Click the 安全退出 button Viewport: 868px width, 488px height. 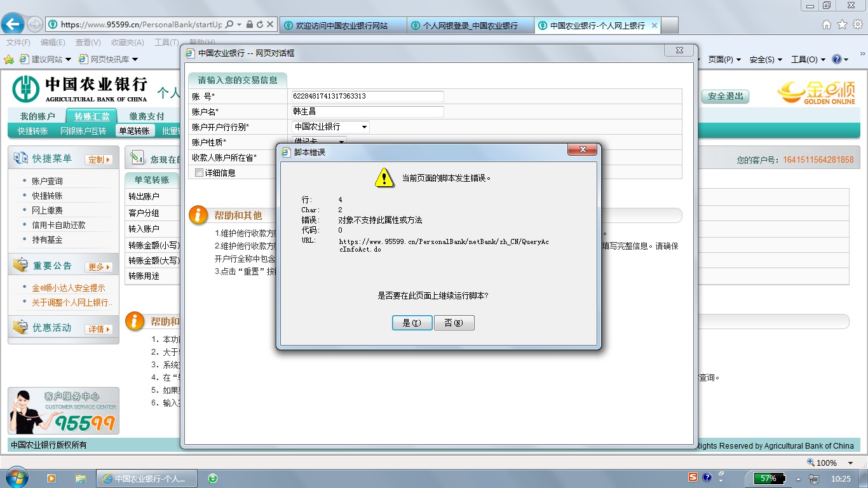726,97
